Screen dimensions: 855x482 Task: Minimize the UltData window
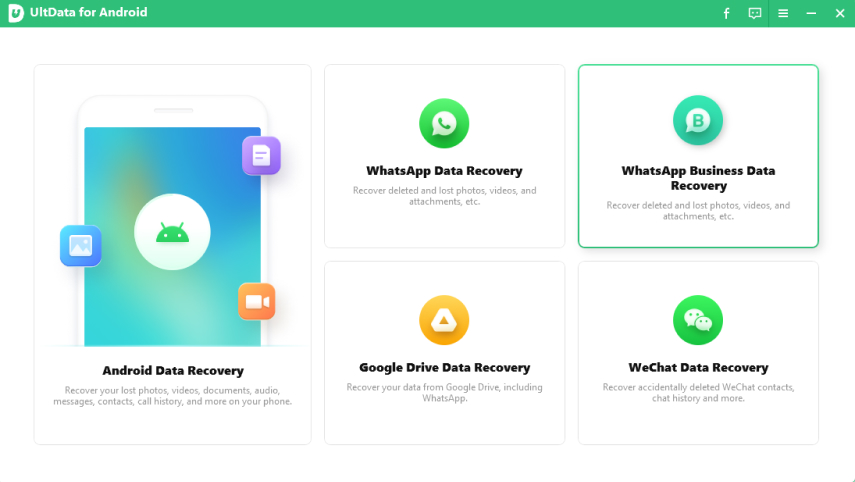click(x=811, y=13)
